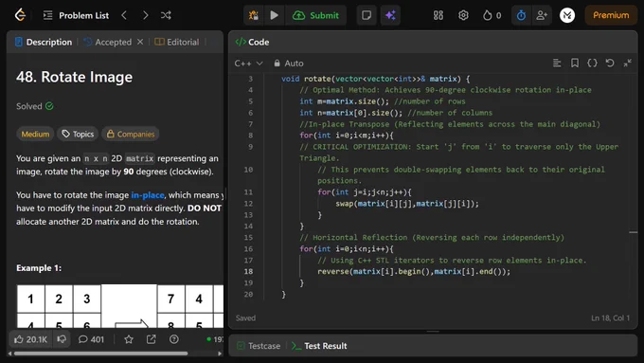Open the C++ language dropdown

point(248,64)
